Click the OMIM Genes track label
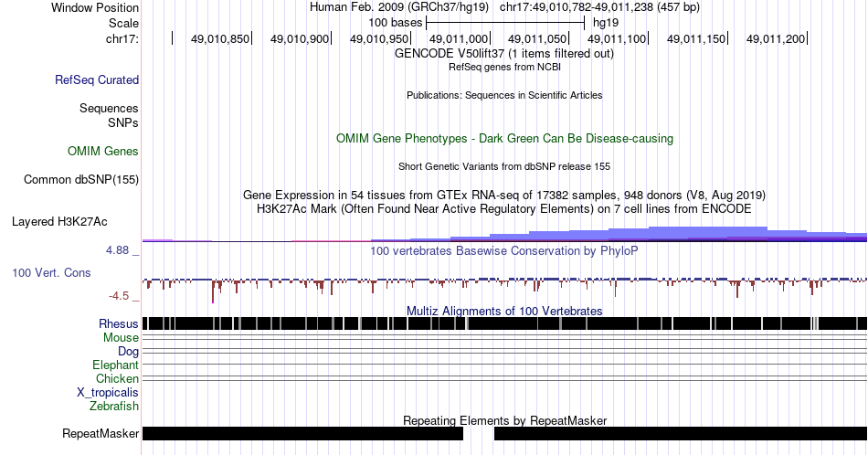Viewport: 868px width, 455px height. [x=103, y=151]
